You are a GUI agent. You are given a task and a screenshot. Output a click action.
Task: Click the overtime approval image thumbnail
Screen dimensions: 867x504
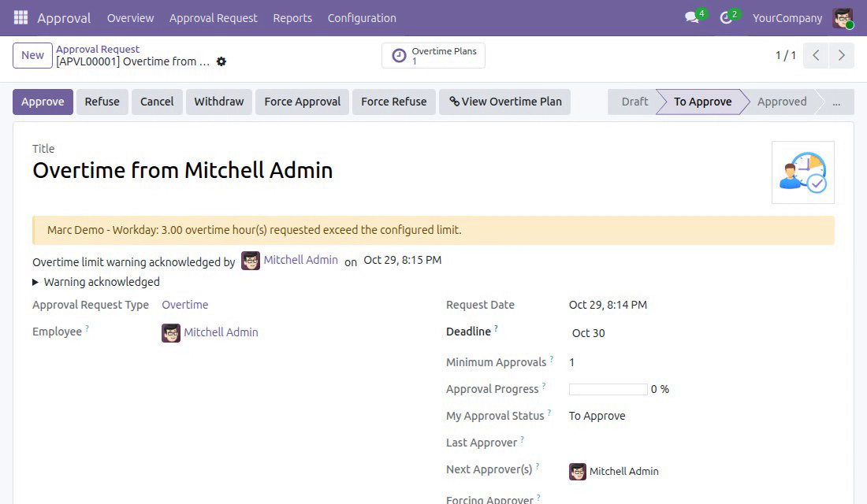coord(803,172)
